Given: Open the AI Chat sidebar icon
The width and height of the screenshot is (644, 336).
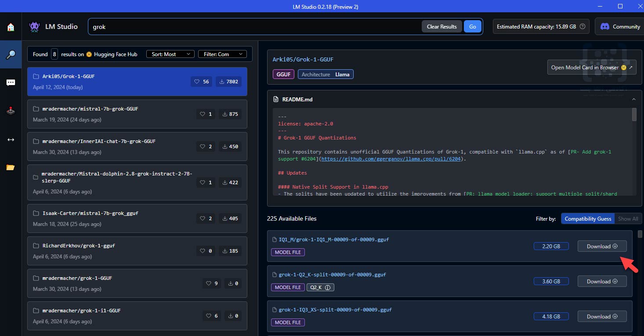Looking at the screenshot, I should [x=11, y=83].
